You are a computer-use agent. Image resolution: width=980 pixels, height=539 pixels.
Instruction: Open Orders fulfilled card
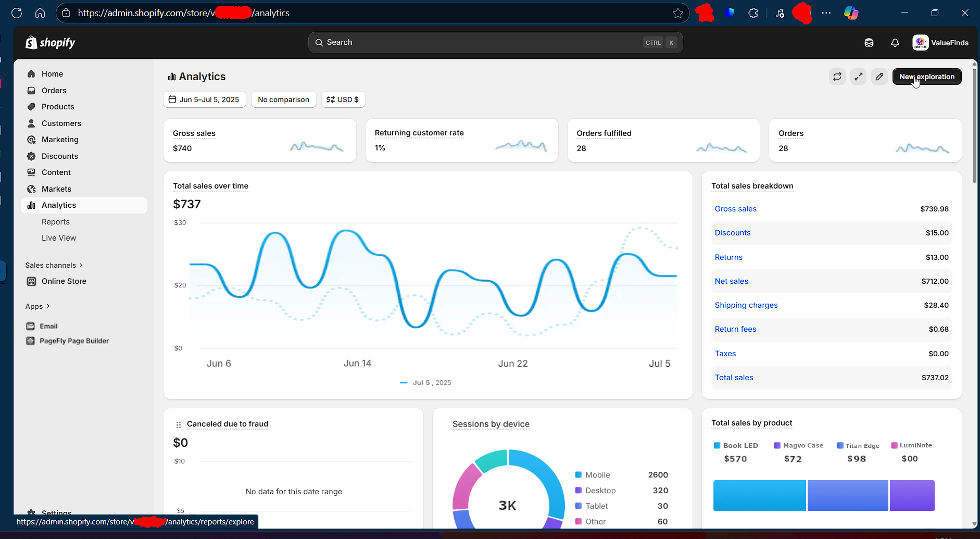pos(663,141)
